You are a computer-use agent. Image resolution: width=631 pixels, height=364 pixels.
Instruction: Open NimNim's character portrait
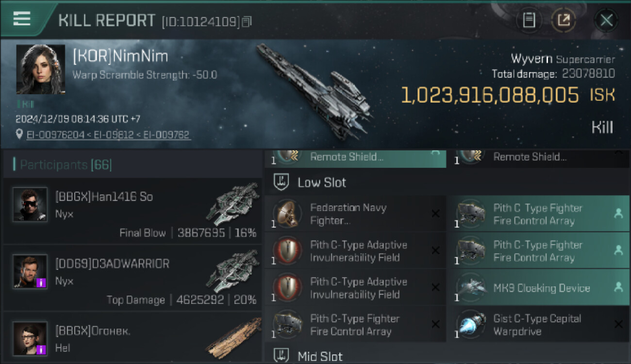pyautogui.click(x=40, y=69)
